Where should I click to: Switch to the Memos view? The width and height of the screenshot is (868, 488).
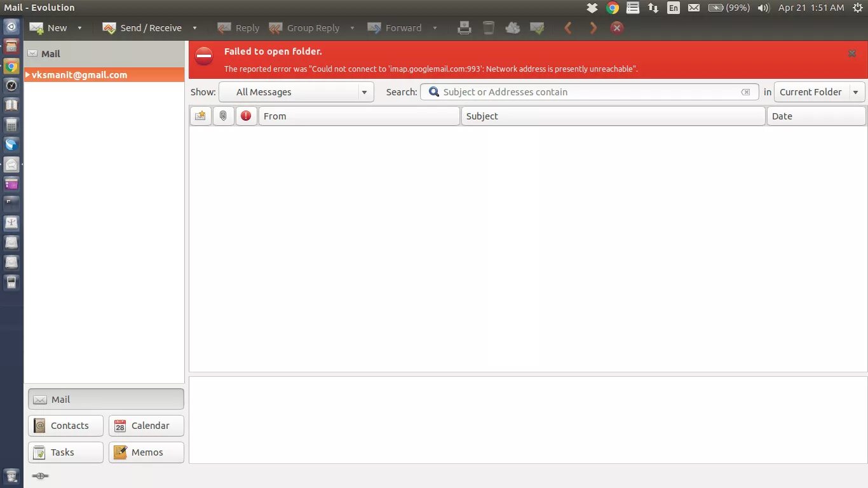coord(146,452)
